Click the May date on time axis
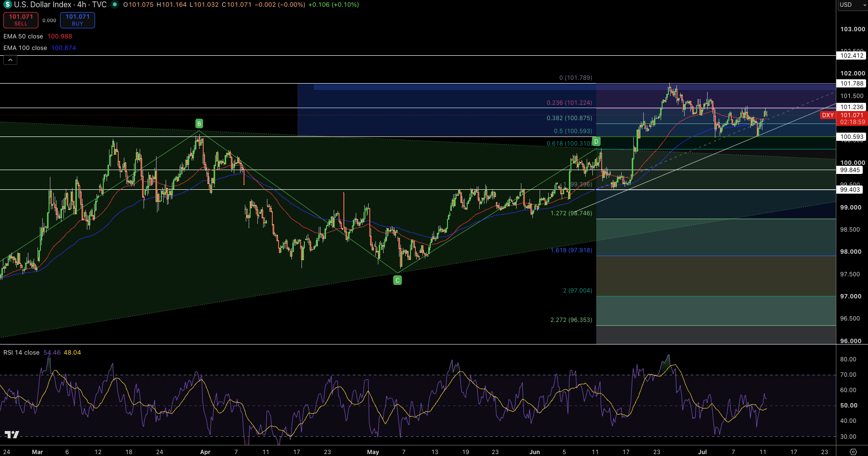The height and width of the screenshot is (456, 868). [x=373, y=452]
